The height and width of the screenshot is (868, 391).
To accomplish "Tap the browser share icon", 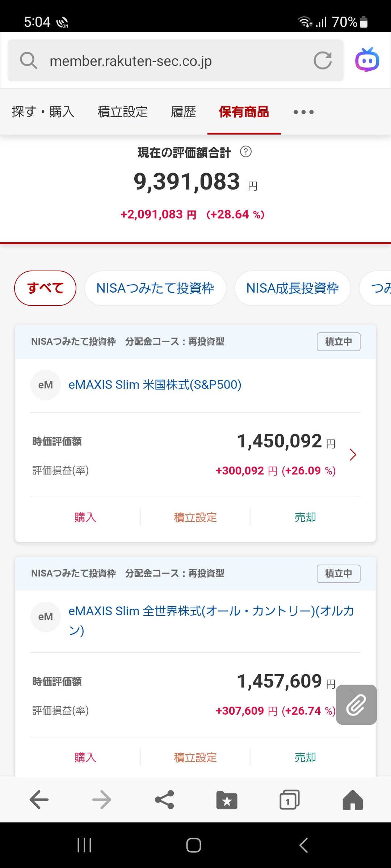I will [x=164, y=800].
